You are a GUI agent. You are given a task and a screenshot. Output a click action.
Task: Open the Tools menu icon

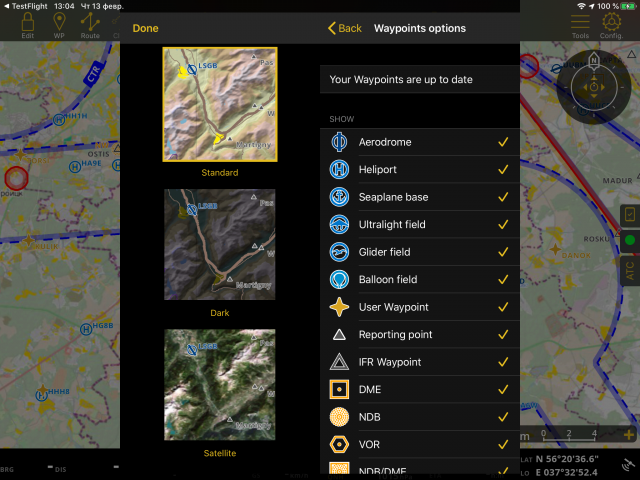point(580,25)
